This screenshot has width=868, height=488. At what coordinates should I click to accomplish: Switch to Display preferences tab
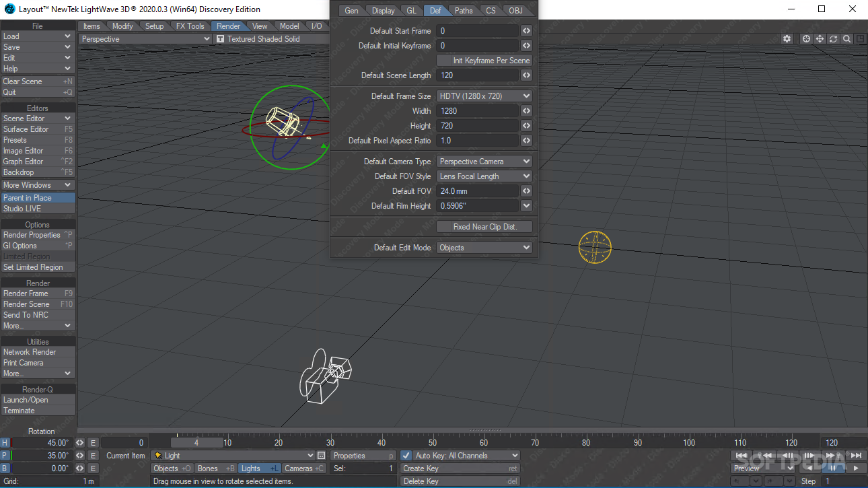[x=384, y=10]
